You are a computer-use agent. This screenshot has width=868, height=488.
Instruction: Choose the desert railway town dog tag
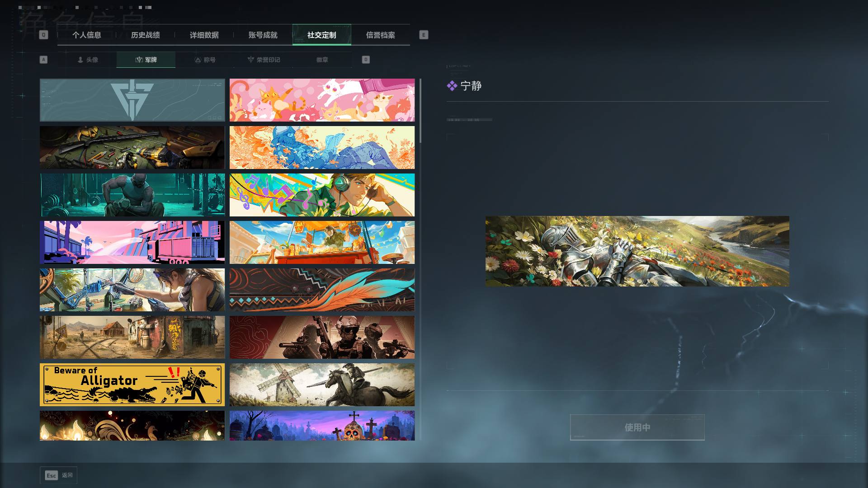pyautogui.click(x=132, y=338)
